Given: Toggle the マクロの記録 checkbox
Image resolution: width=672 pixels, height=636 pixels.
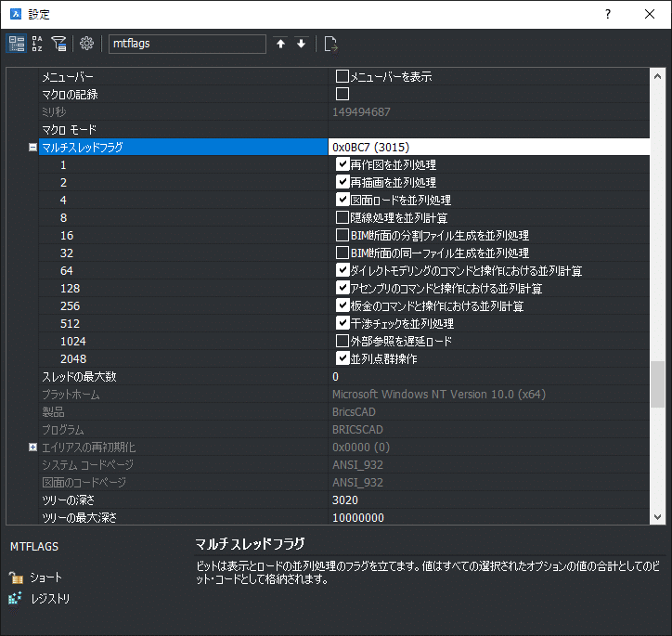Looking at the screenshot, I should (342, 94).
